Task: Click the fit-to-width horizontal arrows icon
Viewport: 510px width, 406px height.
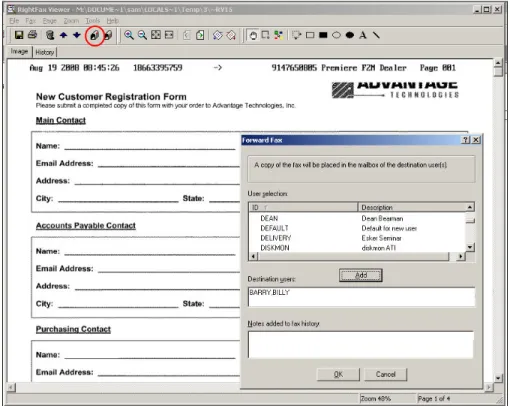Action: 169,35
